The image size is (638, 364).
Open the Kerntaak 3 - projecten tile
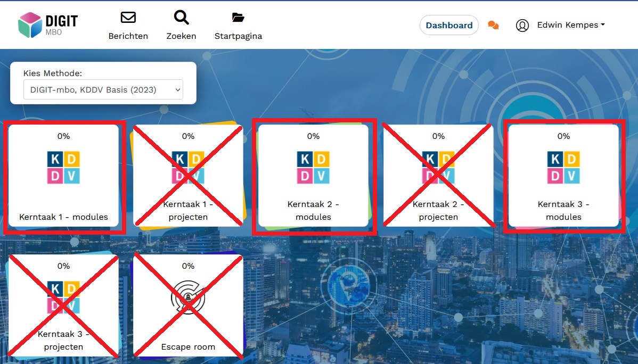(x=63, y=306)
